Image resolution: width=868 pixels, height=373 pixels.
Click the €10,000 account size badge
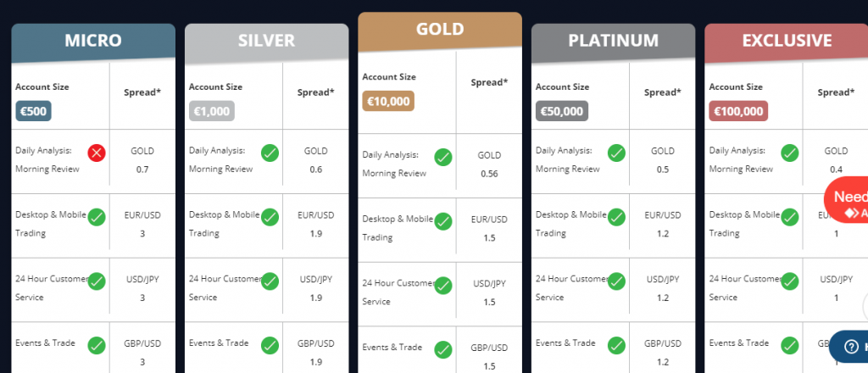[x=388, y=102]
